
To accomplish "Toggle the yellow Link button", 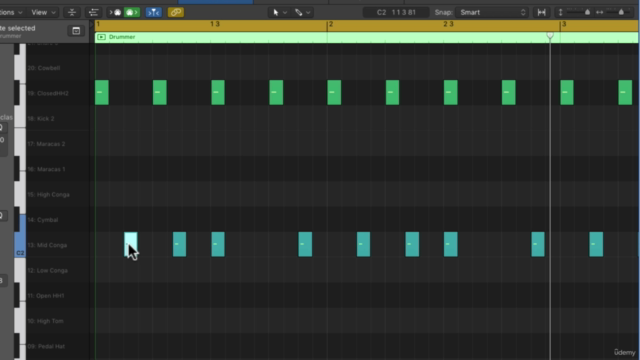I will click(176, 12).
